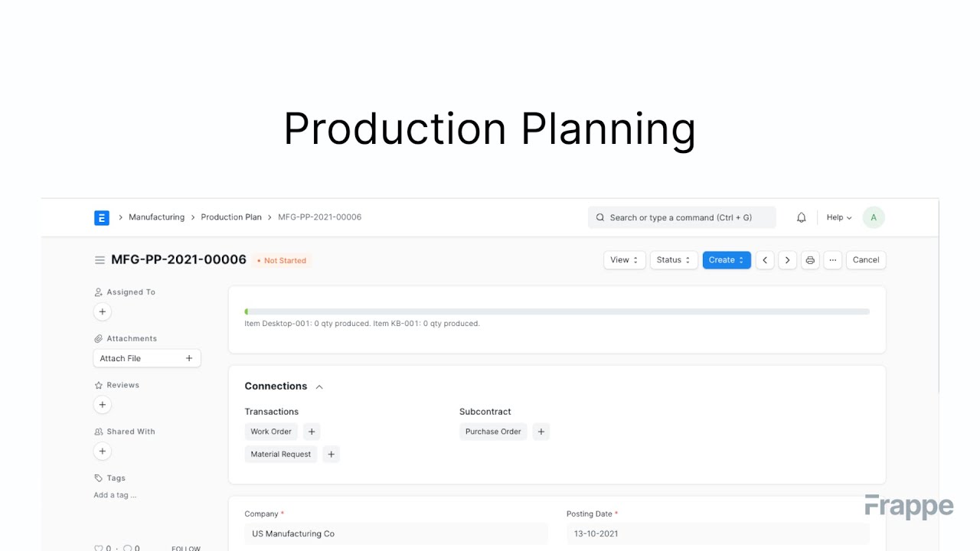The width and height of the screenshot is (980, 551).
Task: Go to Manufacturing breadcrumb
Action: (x=156, y=217)
